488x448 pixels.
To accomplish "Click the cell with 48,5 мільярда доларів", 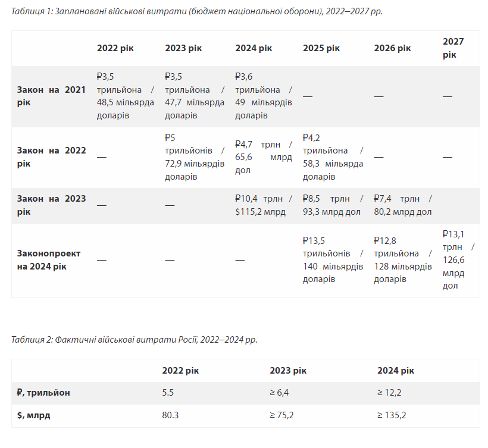I will (x=125, y=96).
